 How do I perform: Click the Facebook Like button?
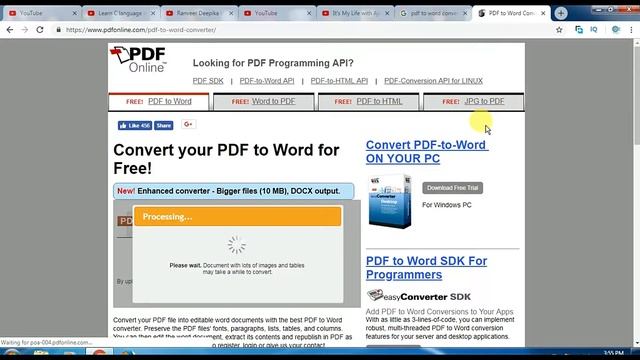(135, 125)
